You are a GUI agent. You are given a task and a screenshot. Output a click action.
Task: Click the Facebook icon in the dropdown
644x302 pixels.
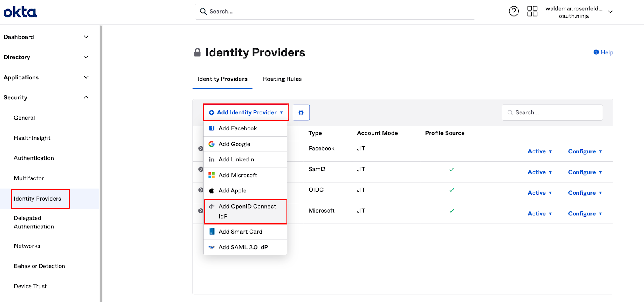(211, 128)
